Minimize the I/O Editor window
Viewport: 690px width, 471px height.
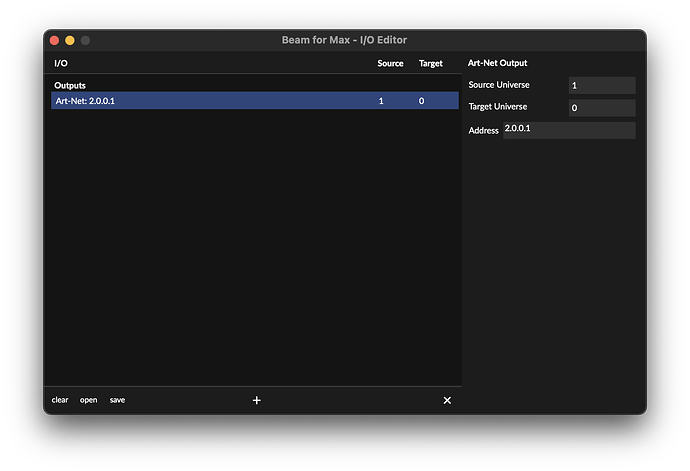[x=70, y=40]
